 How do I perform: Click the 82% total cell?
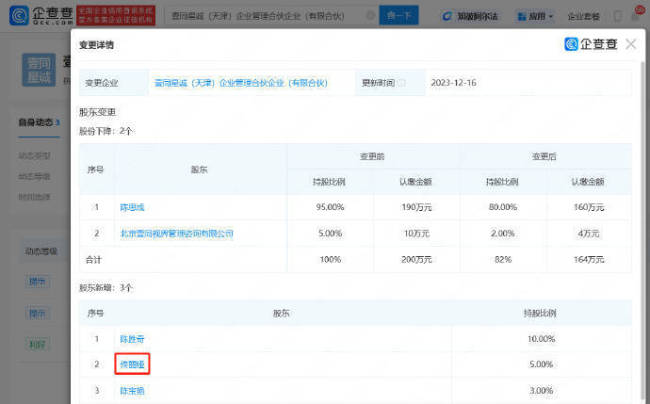click(503, 260)
